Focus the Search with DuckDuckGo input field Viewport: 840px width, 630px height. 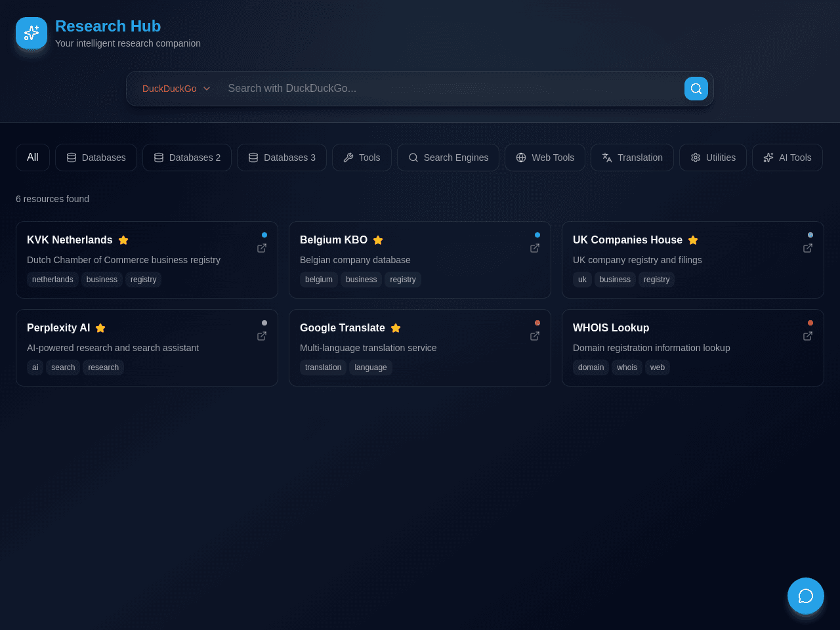(x=451, y=89)
